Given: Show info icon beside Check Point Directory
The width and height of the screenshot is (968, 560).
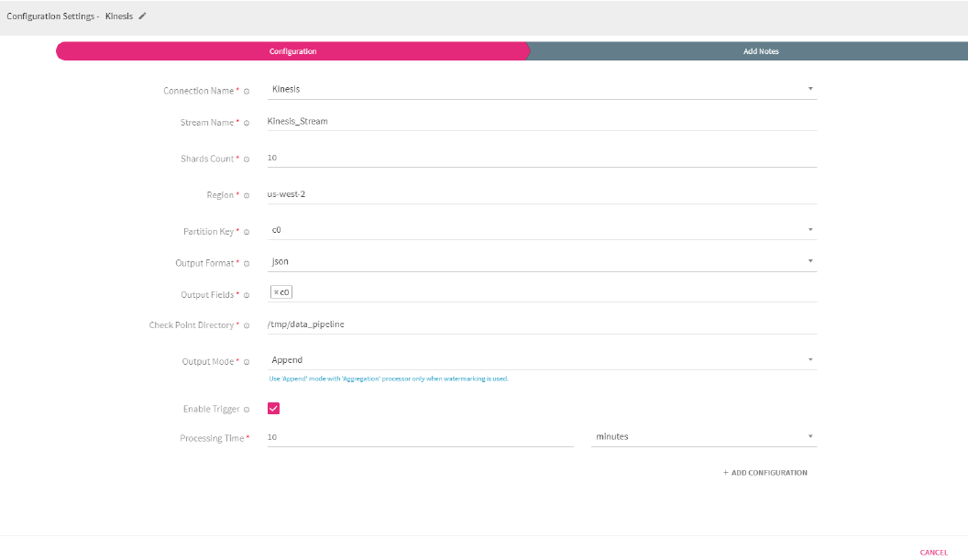Looking at the screenshot, I should (247, 325).
